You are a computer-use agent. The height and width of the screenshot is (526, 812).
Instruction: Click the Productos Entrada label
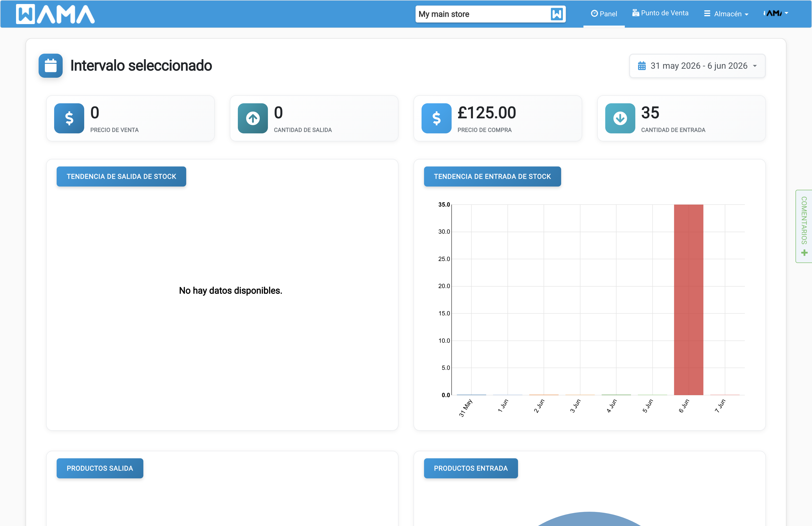point(470,468)
